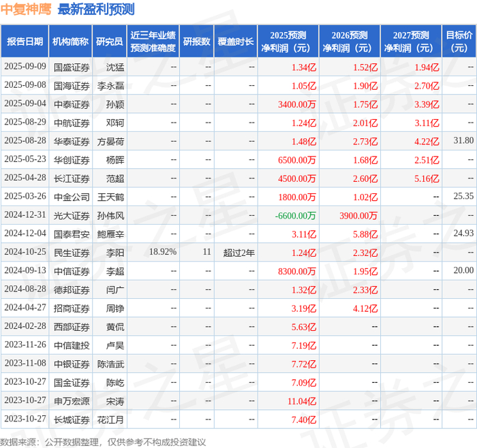Click the 24.93 target price
The image size is (477, 448).
tap(463, 233)
